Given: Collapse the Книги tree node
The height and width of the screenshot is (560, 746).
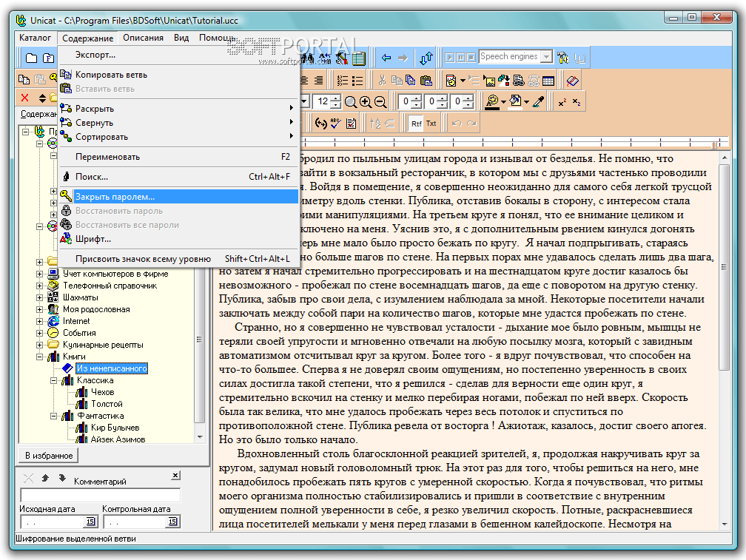Looking at the screenshot, I should tap(40, 357).
